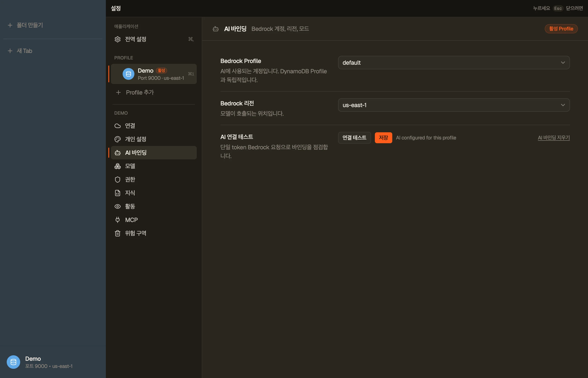Go to the 연결 settings section
Viewport: 588px width, 378px height.
pos(154,126)
